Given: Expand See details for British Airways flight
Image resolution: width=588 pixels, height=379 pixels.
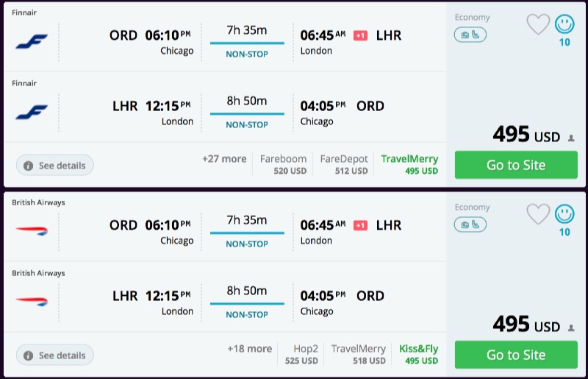Looking at the screenshot, I should (54, 355).
